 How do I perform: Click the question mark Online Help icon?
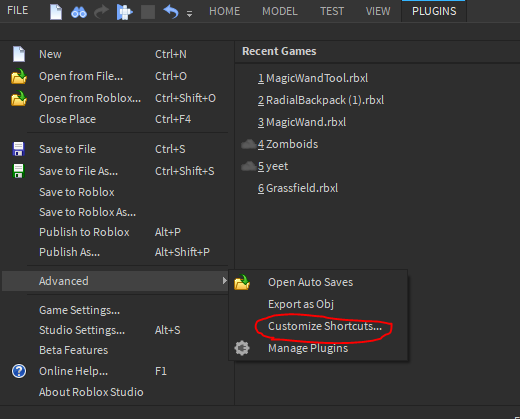[19, 371]
